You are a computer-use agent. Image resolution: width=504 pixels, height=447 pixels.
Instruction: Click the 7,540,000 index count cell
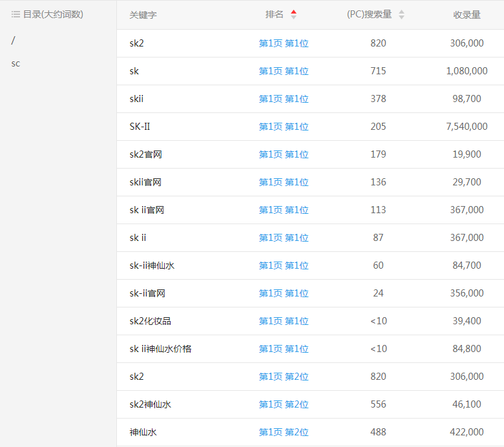tap(467, 127)
